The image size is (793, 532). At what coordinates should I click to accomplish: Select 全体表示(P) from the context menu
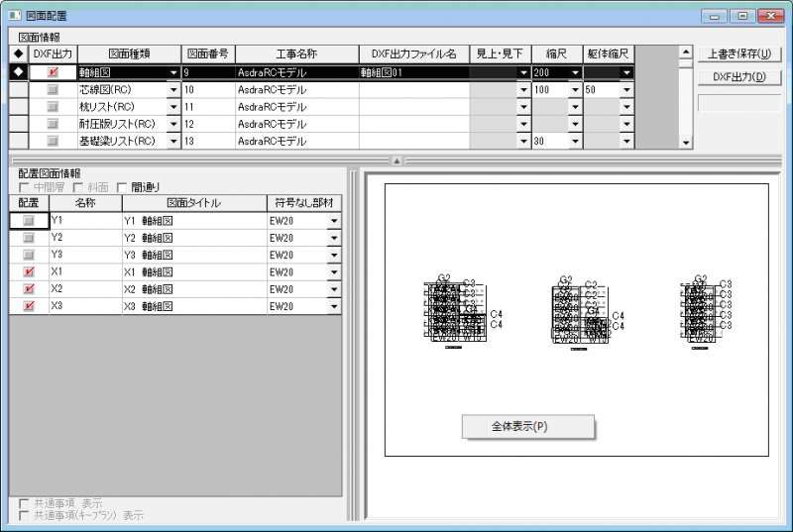pos(527,426)
